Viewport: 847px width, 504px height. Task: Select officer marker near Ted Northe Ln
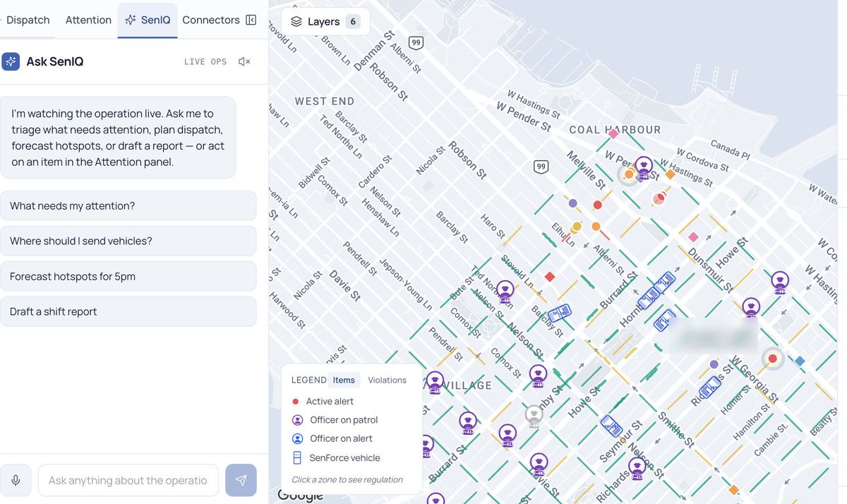505,292
